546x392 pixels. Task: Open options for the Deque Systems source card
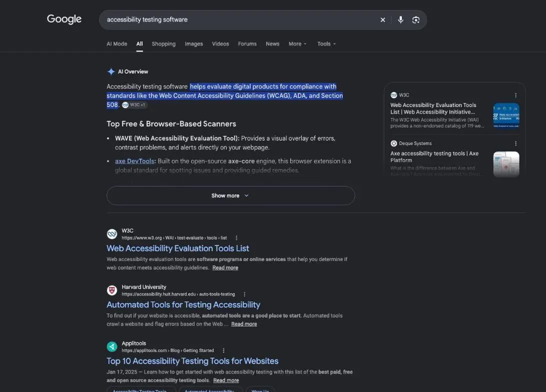[515, 143]
